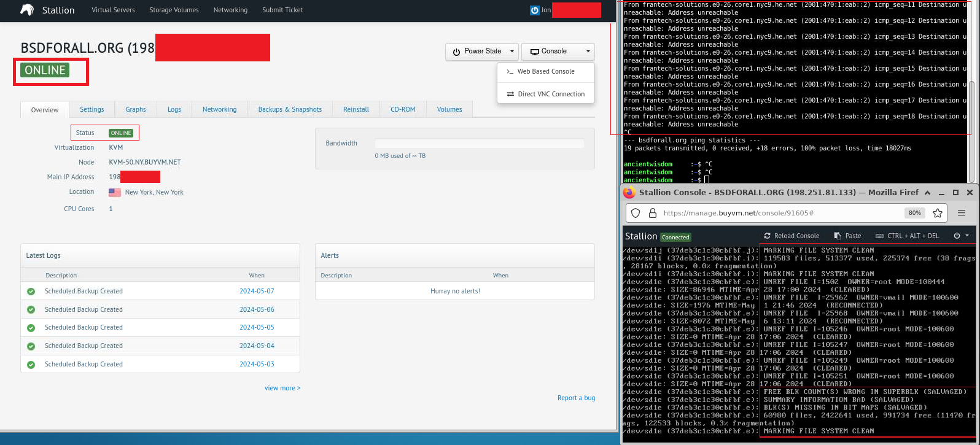Click the padlock site security icon

click(x=653, y=213)
